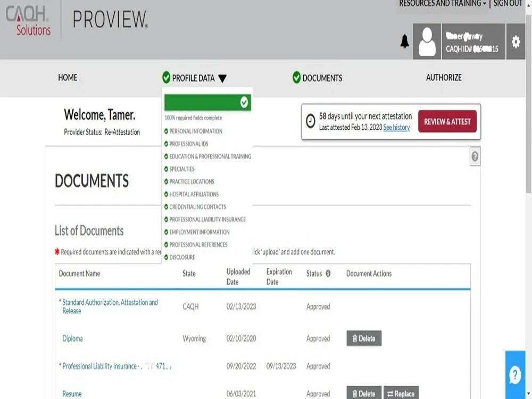The image size is (532, 399).
Task: Click the Uploaded Date column header
Action: click(238, 277)
